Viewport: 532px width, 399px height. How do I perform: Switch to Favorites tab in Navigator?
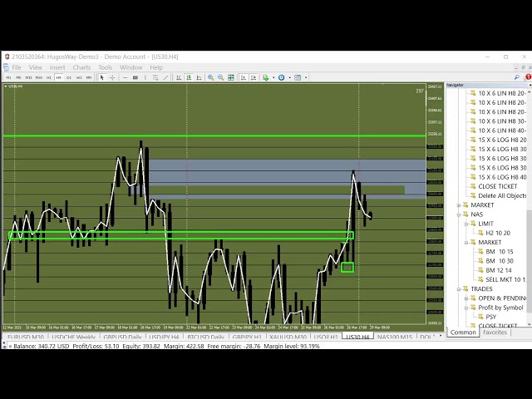click(495, 332)
